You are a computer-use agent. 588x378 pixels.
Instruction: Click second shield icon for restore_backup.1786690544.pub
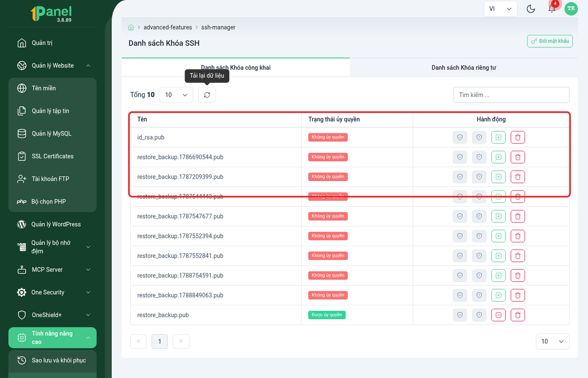[479, 157]
